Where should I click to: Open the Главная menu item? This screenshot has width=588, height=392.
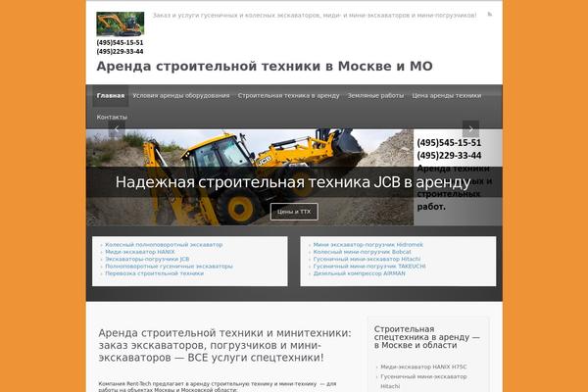[x=110, y=96]
